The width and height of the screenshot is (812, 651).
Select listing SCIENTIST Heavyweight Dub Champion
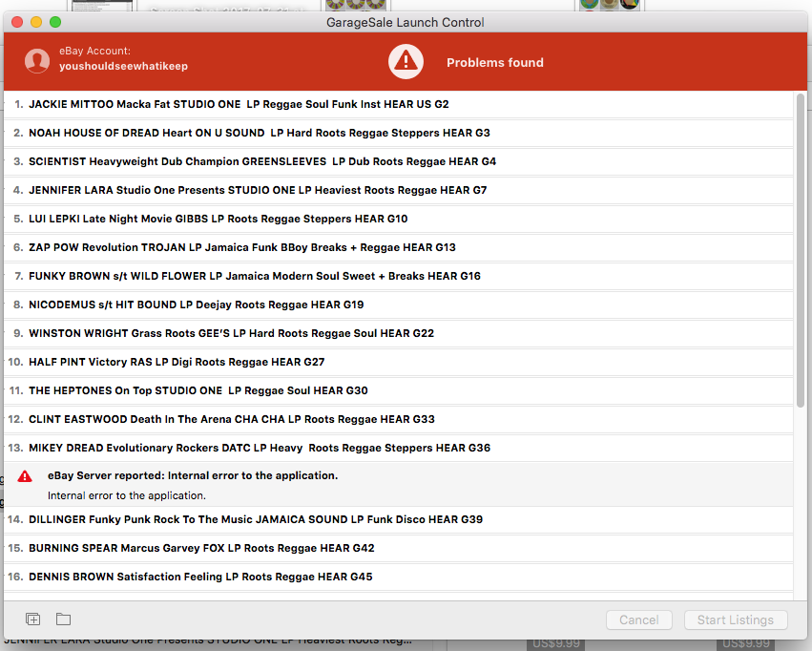[399, 161]
